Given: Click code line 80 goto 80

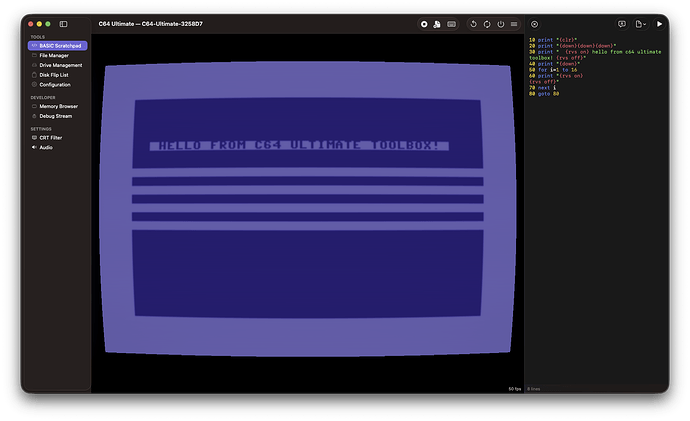Looking at the screenshot, I should tap(544, 94).
